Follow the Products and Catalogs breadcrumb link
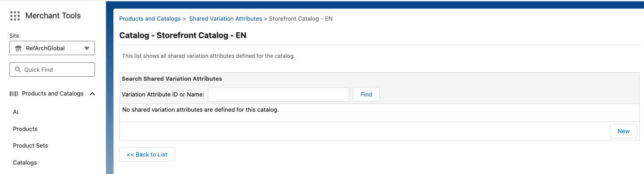This screenshot has width=644, height=174. click(150, 19)
